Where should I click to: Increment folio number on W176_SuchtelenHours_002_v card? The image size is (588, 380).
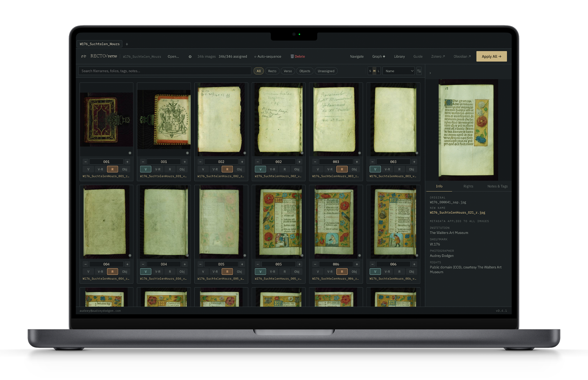pos(300,162)
